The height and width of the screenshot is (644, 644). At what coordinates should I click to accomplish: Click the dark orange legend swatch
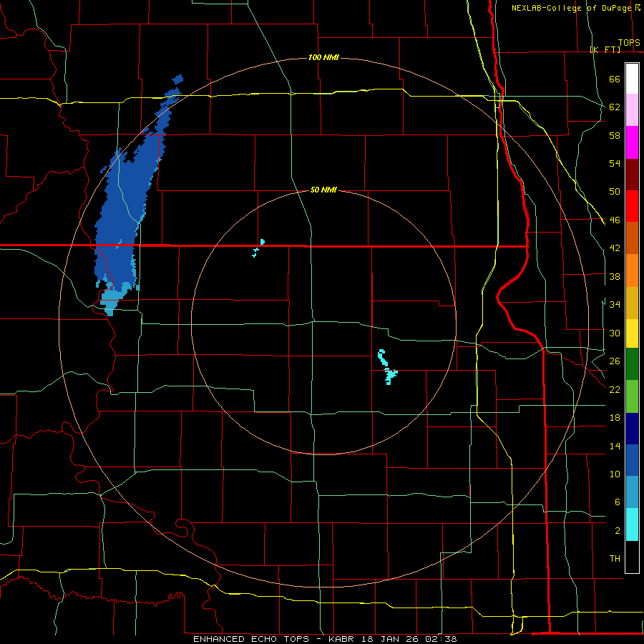click(632, 238)
